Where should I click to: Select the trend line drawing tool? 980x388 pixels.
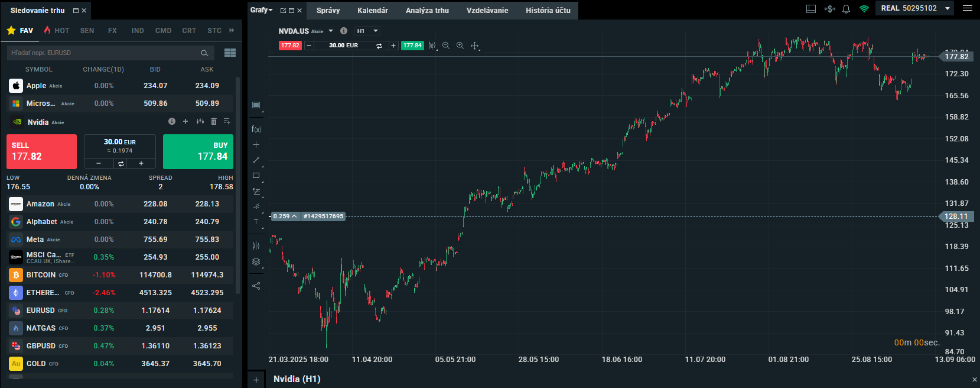click(x=256, y=160)
